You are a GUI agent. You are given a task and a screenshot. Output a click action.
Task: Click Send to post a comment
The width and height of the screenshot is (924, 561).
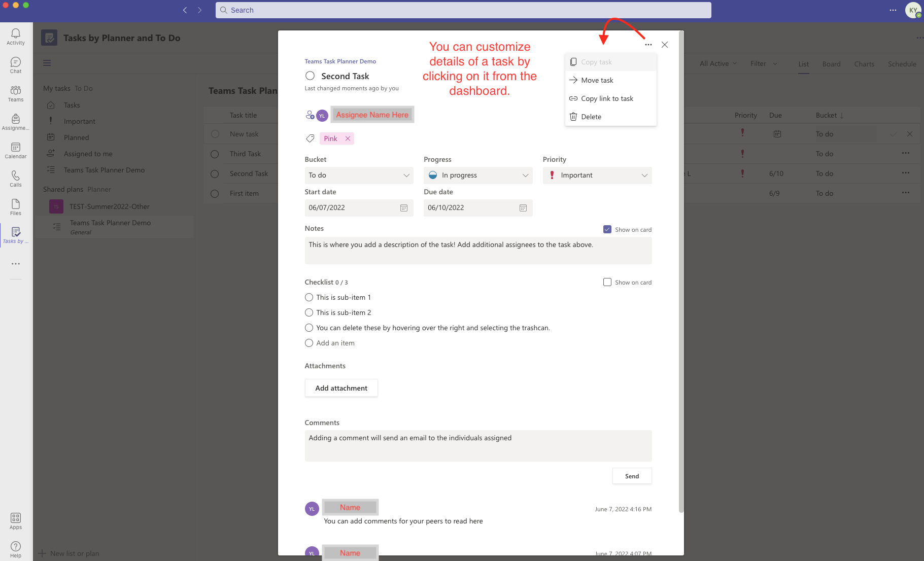[632, 476]
